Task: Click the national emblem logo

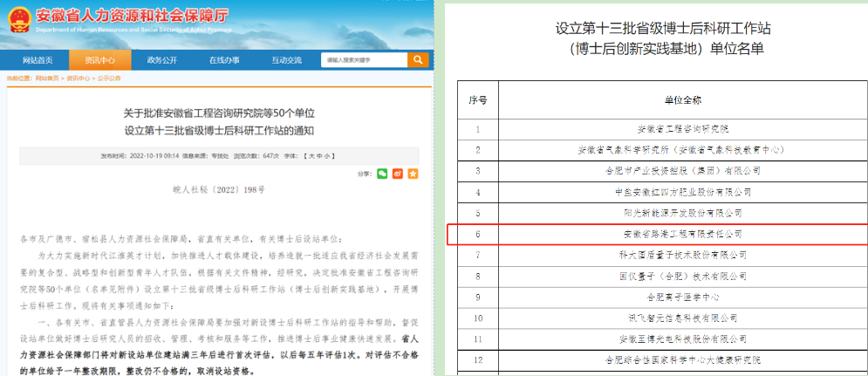Action: click(17, 21)
